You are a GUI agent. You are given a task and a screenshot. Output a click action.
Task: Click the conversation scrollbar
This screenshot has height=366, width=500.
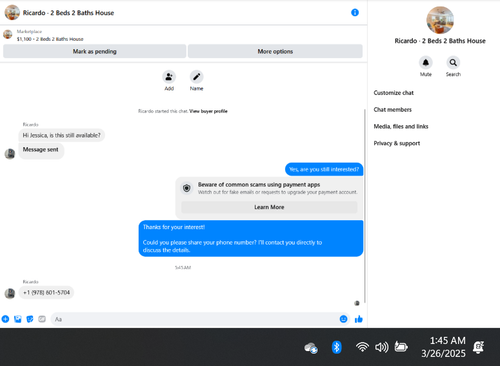365,206
